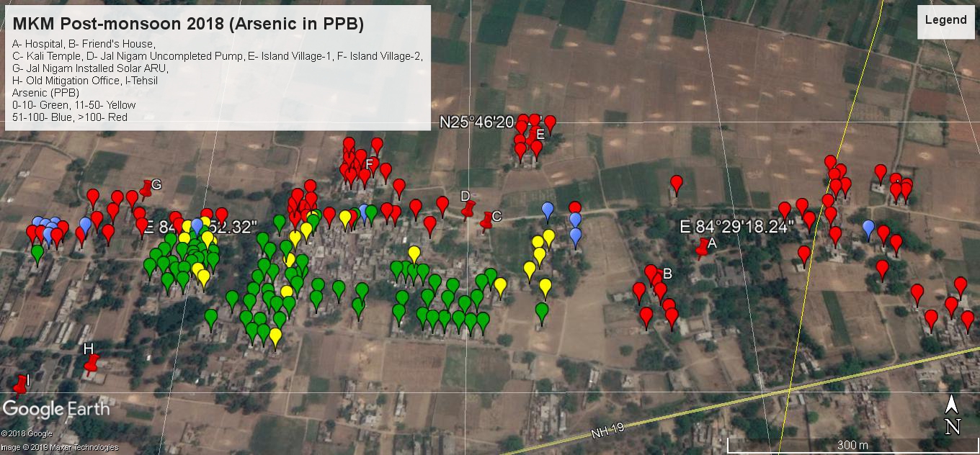Select the isolated red marker northwest of pushpin A

(676, 184)
